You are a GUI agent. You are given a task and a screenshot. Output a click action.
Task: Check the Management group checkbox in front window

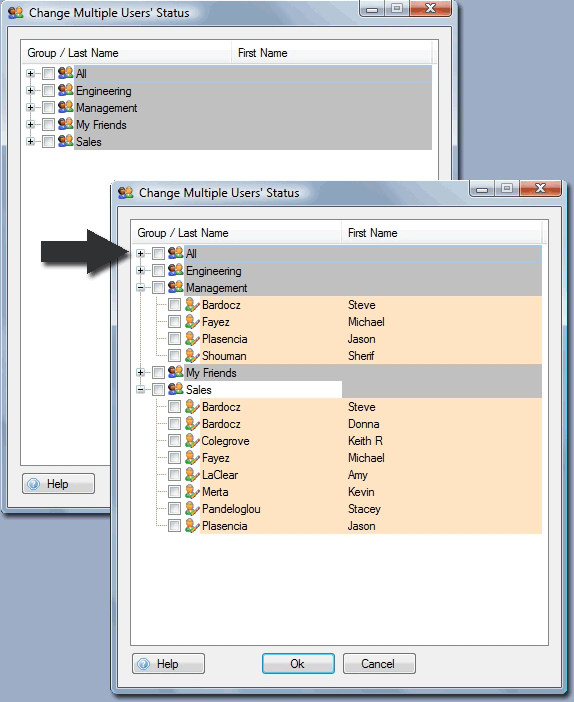pos(158,287)
